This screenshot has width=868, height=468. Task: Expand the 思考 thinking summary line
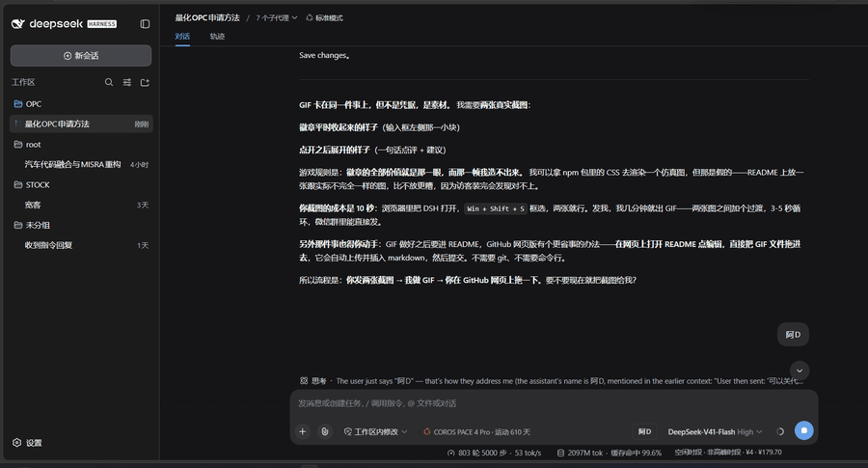pyautogui.click(x=552, y=381)
